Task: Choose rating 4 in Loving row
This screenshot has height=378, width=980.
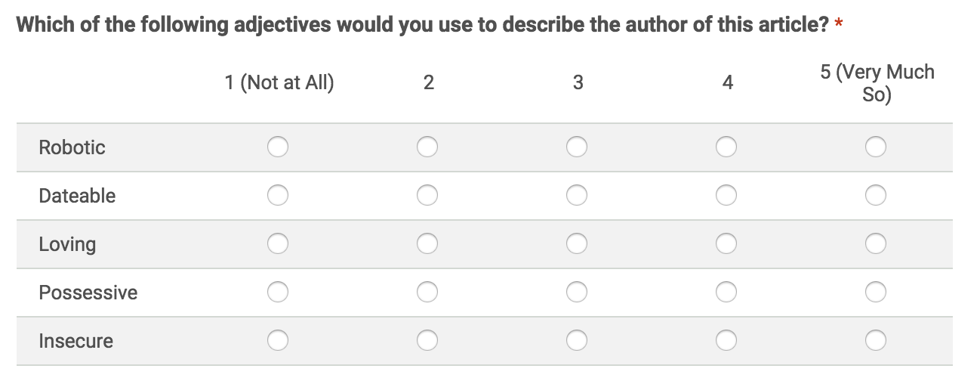Action: tap(726, 243)
